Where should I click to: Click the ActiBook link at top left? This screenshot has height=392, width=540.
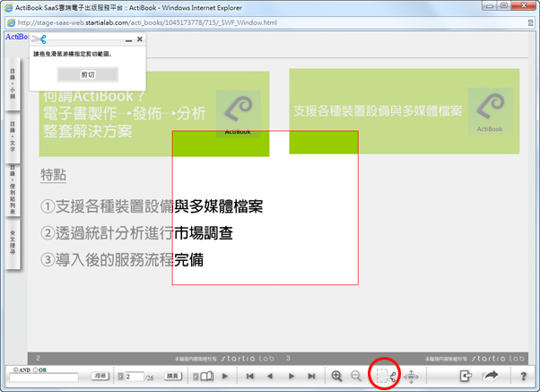coord(17,37)
